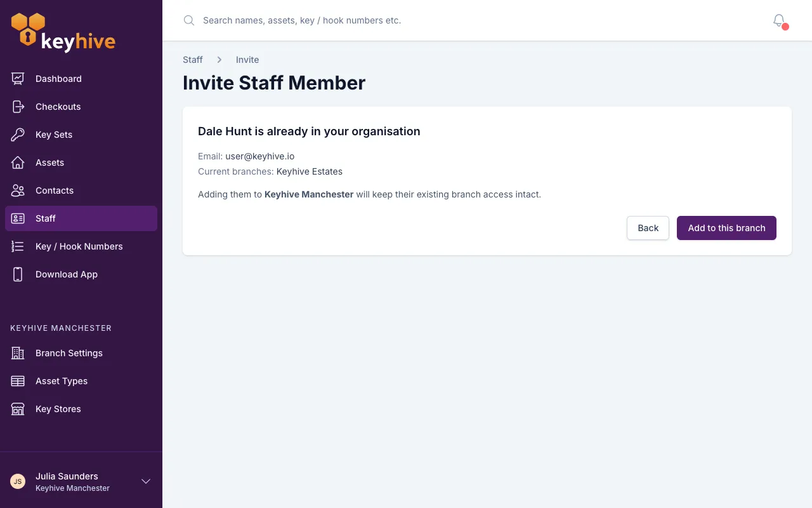This screenshot has width=812, height=508.
Task: Click the Branch Settings building icon
Action: tap(18, 353)
